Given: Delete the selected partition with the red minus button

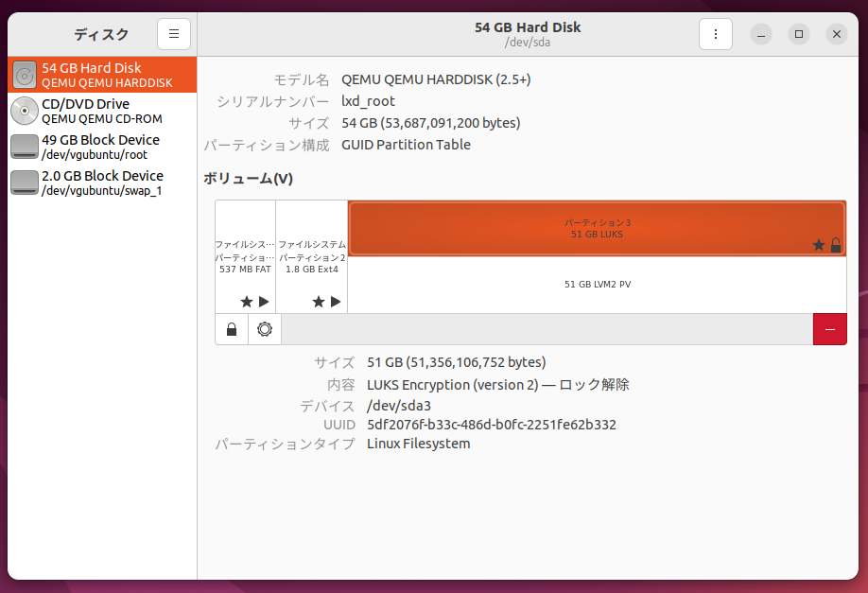Looking at the screenshot, I should (x=829, y=328).
